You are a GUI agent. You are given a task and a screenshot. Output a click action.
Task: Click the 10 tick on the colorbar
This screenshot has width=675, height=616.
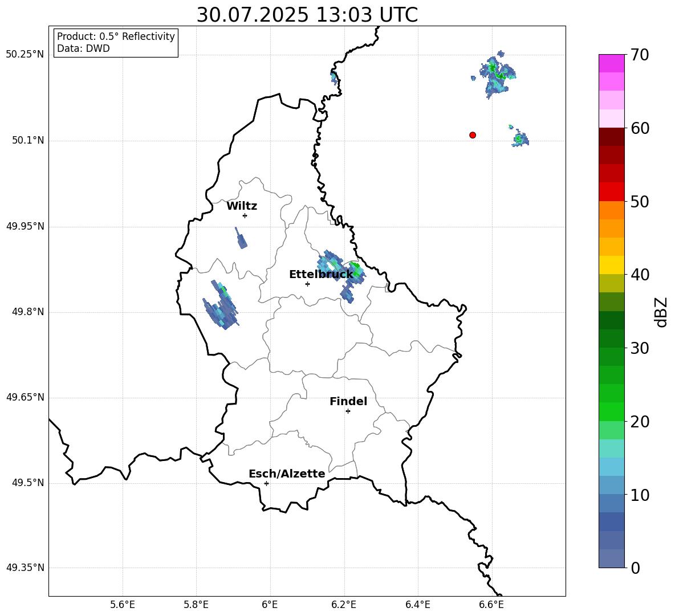point(640,495)
